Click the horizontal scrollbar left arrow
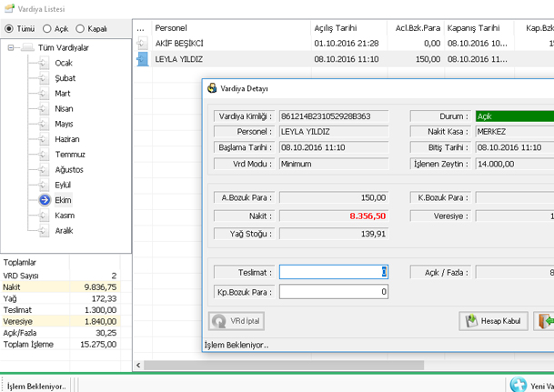The image size is (554, 392). tap(138, 365)
